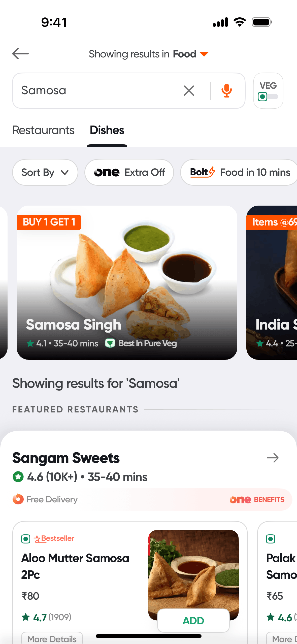Screen dimensions: 297x644
Task: Click inside the Samosa search field
Action: click(96, 91)
